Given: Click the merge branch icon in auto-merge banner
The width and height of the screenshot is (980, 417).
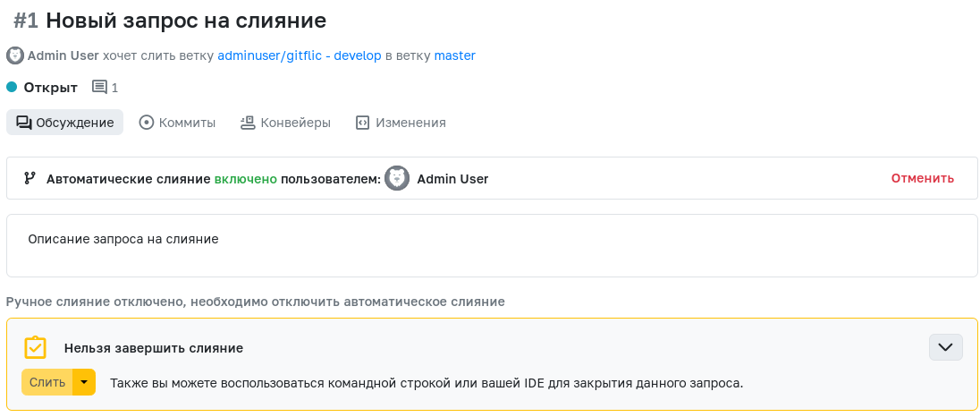Looking at the screenshot, I should coord(30,178).
